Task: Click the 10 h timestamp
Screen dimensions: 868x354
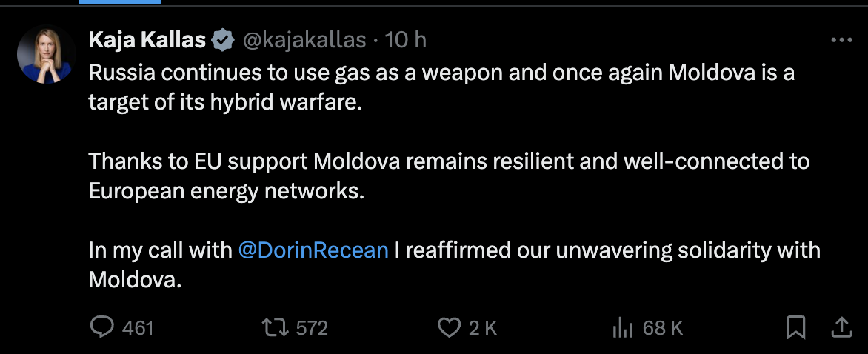Action: coord(406,40)
